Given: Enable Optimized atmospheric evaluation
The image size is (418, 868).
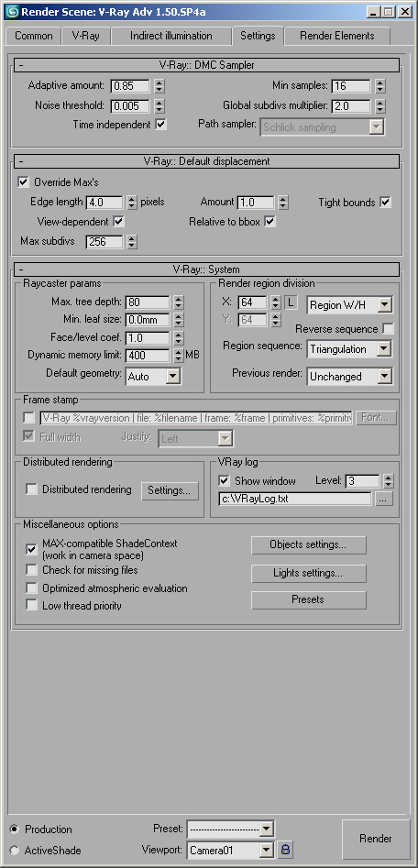Looking at the screenshot, I should (31, 588).
